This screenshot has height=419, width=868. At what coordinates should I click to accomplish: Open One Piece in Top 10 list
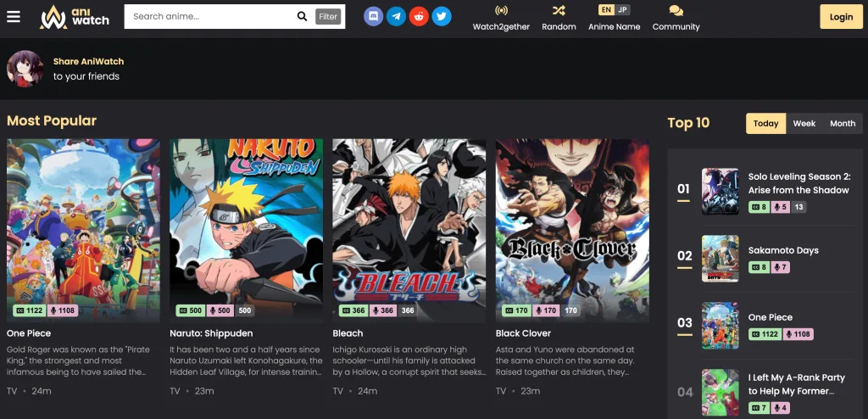[770, 317]
